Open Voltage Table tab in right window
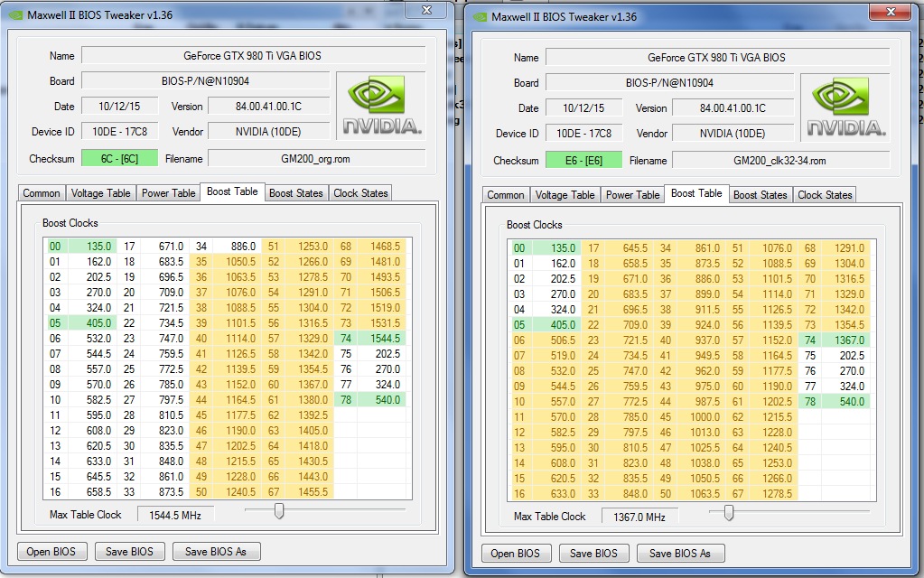Image resolution: width=924 pixels, height=578 pixels. 565,195
